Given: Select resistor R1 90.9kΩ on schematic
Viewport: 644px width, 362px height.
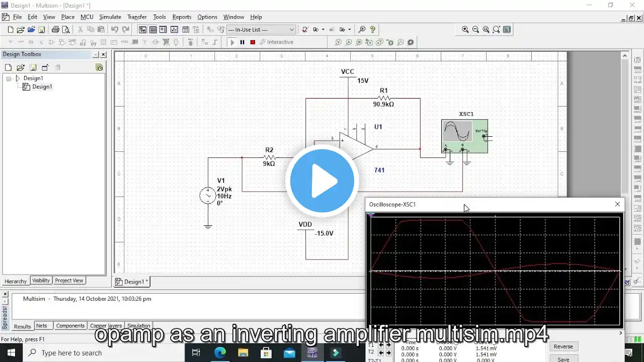Looking at the screenshot, I should pos(383,98).
